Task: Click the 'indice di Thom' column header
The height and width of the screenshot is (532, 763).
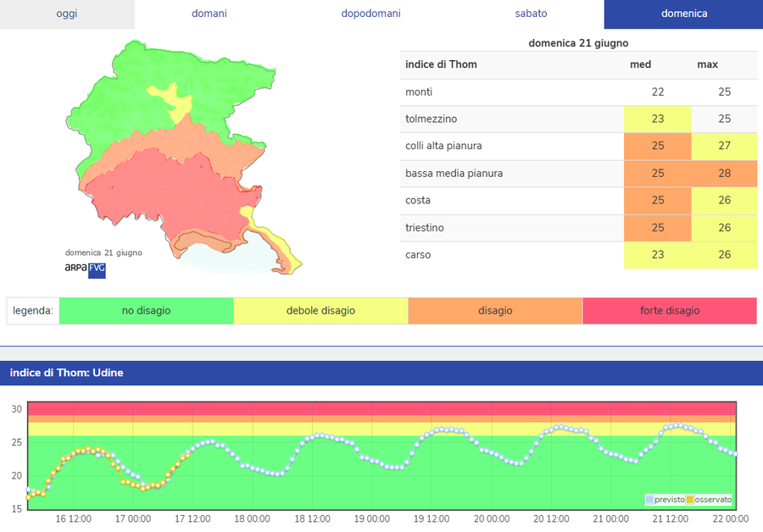Action: (x=441, y=64)
